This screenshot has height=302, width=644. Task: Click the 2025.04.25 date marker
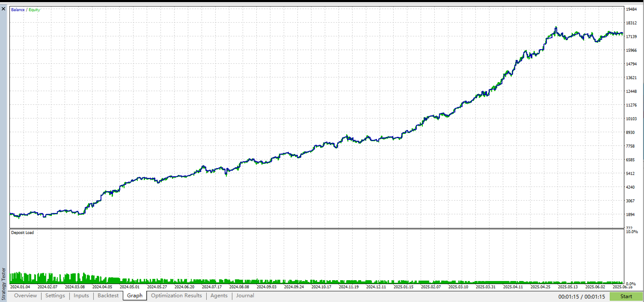[540, 287]
